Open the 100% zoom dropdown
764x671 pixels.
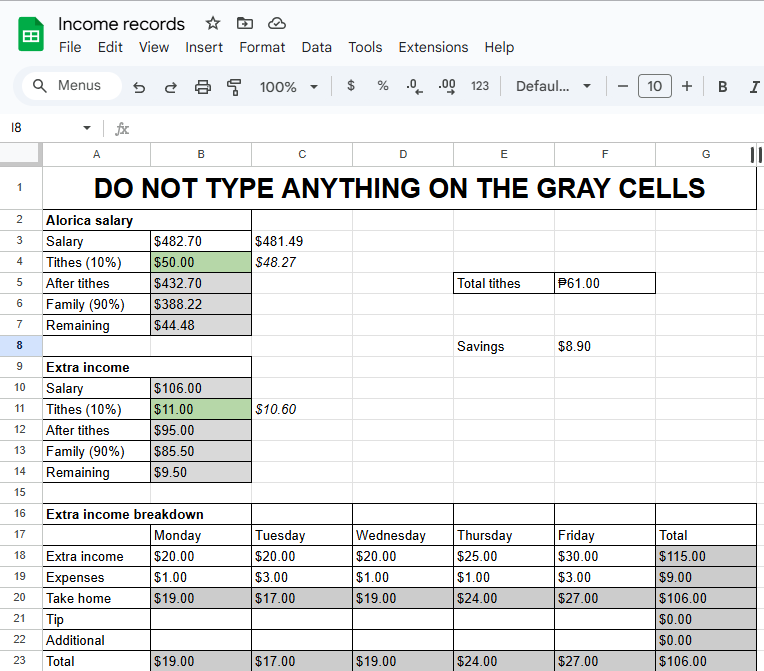click(289, 87)
